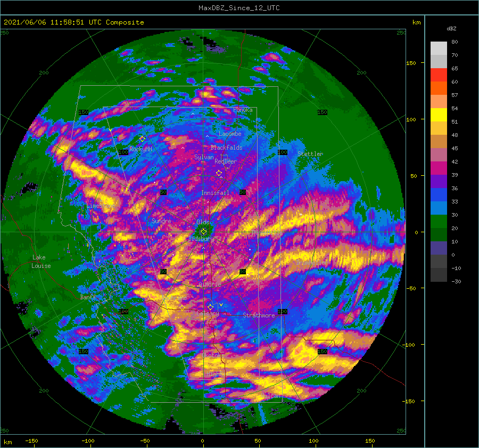Click the yellow diamond marker under Cochrane

coord(183,307)
